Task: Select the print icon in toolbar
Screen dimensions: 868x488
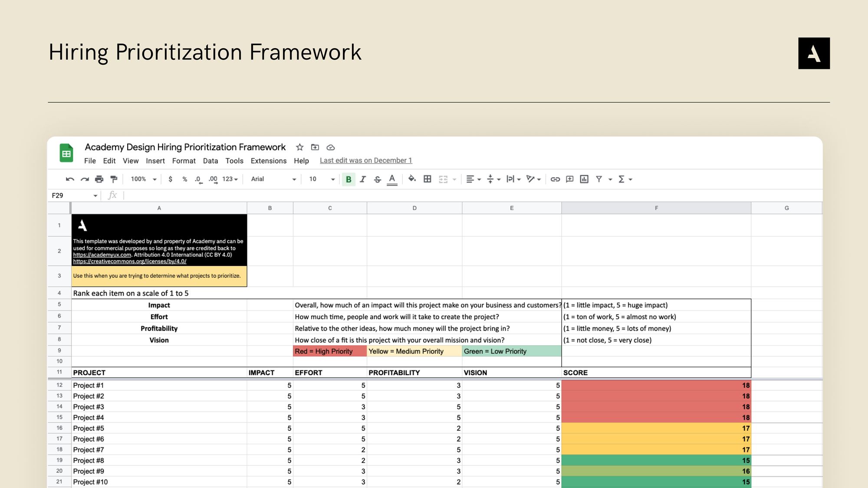Action: click(x=99, y=179)
